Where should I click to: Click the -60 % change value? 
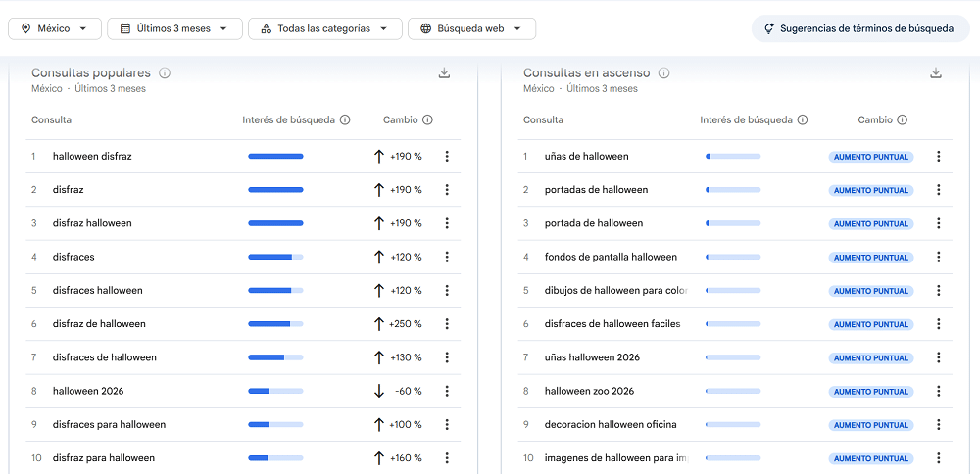[409, 391]
